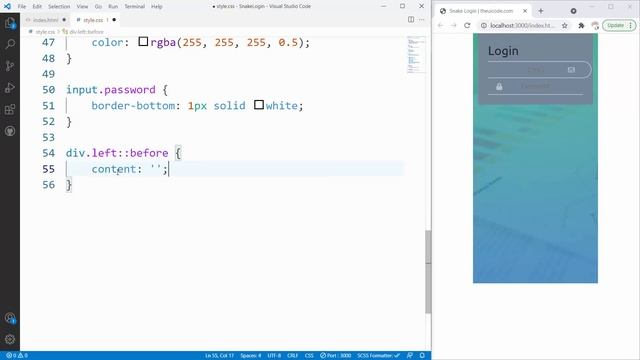640x360 pixels.
Task: Open the File menu
Action: 22,7
